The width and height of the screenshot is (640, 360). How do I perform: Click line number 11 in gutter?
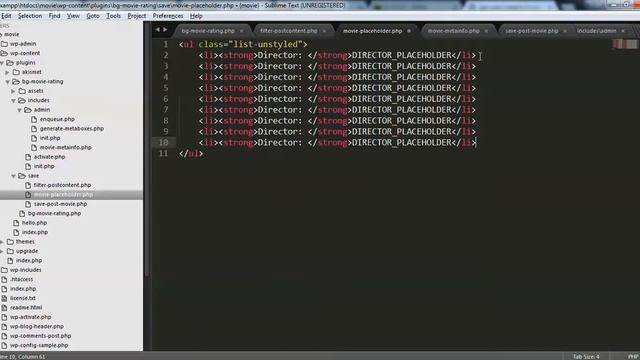tap(163, 153)
